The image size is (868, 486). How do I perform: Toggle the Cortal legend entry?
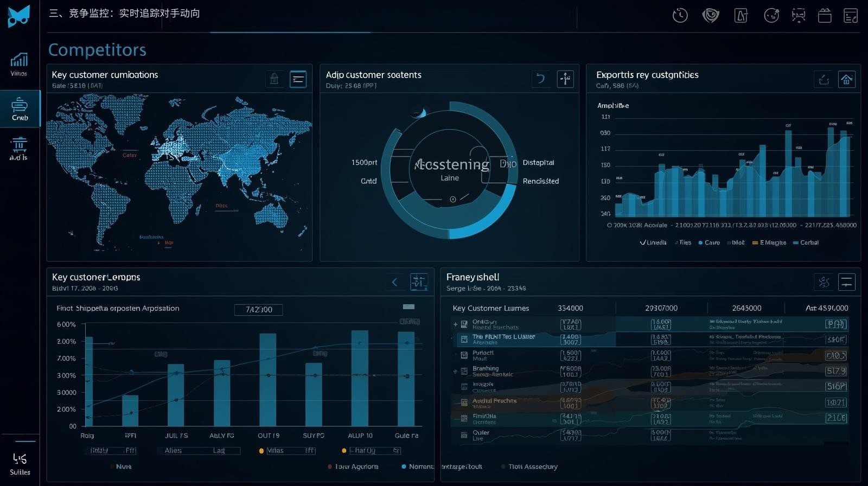(806, 242)
